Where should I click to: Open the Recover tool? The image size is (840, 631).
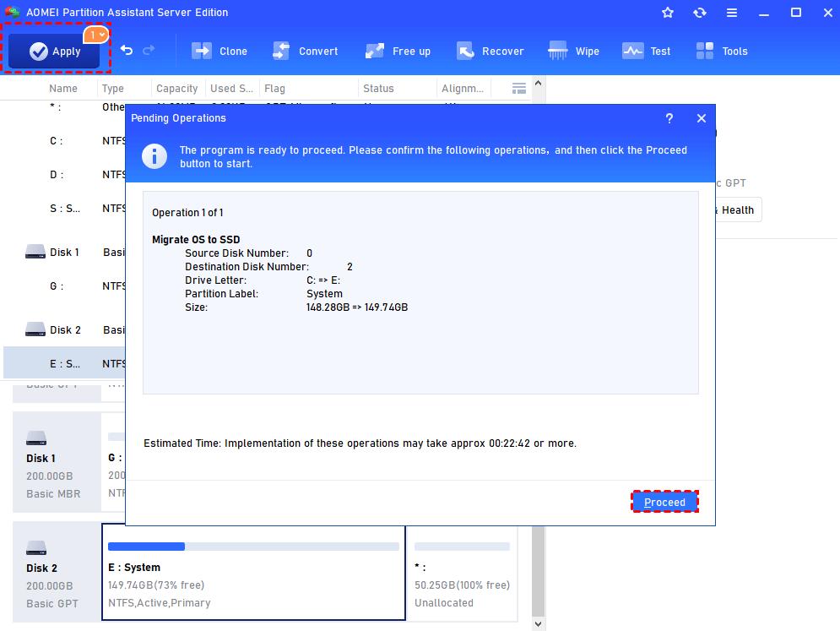coord(490,51)
